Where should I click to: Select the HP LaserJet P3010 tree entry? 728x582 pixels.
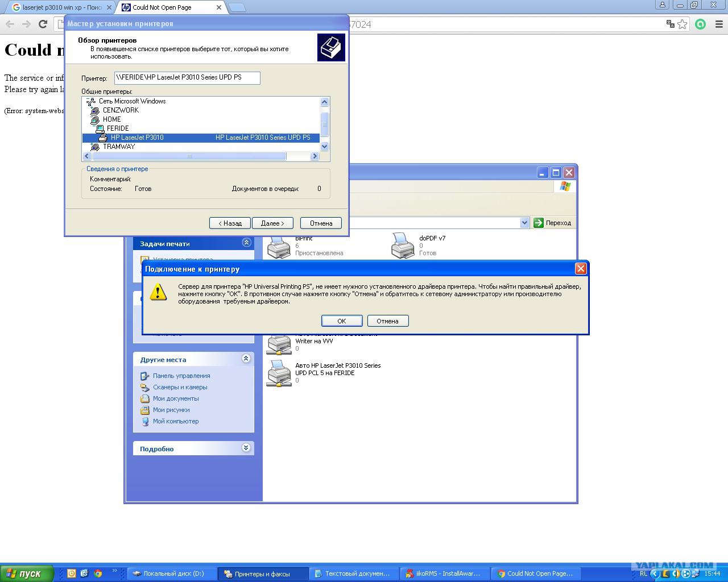coord(137,138)
